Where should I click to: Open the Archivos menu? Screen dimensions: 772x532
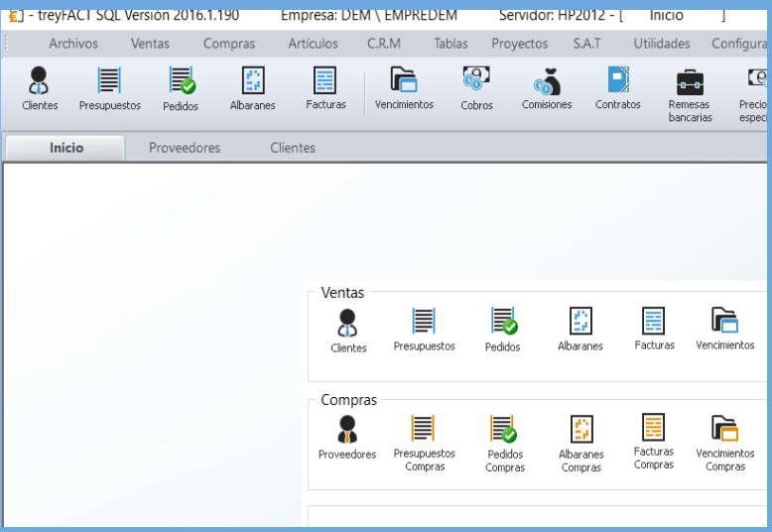73,44
